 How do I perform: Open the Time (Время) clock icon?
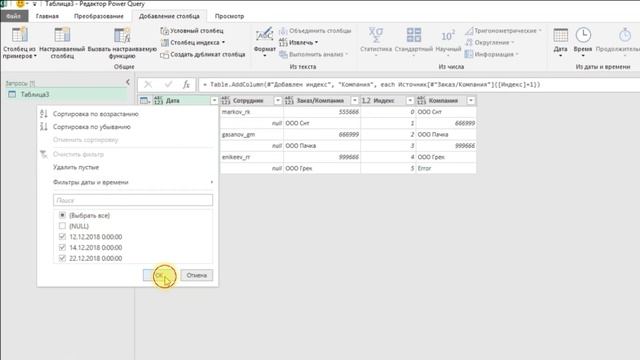click(x=583, y=35)
